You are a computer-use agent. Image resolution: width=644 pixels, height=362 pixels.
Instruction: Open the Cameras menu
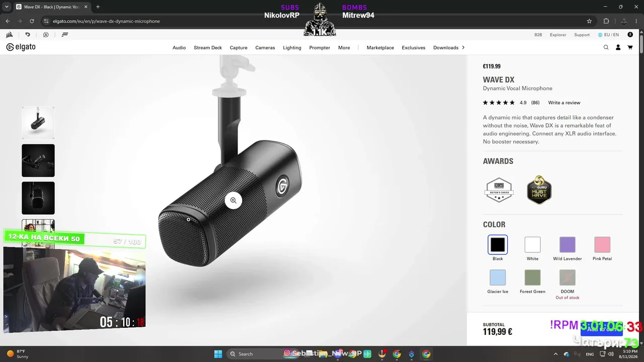pos(265,48)
